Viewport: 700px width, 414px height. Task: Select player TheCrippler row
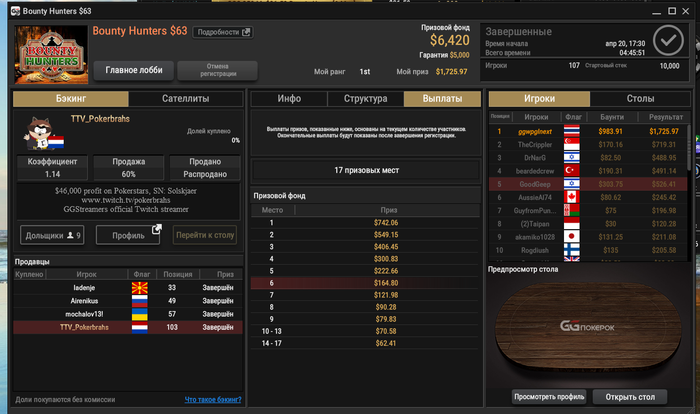588,145
